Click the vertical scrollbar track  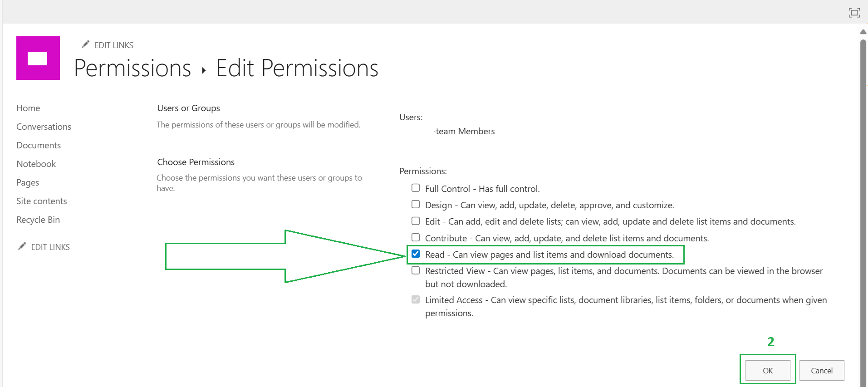tap(863, 213)
